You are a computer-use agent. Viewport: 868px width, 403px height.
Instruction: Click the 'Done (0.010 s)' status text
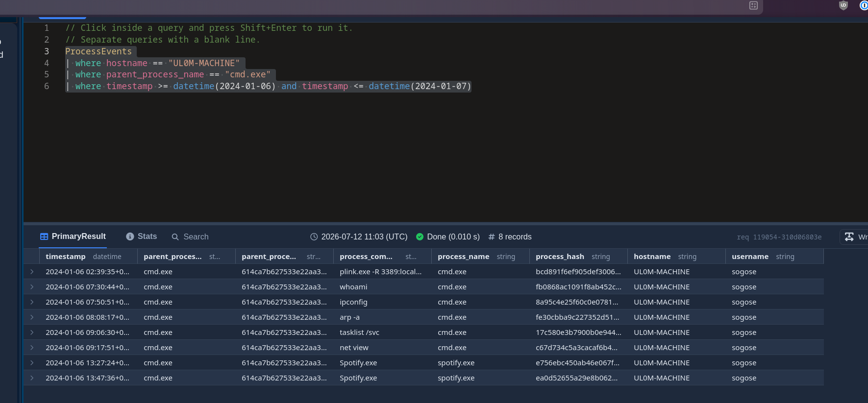[x=453, y=237]
